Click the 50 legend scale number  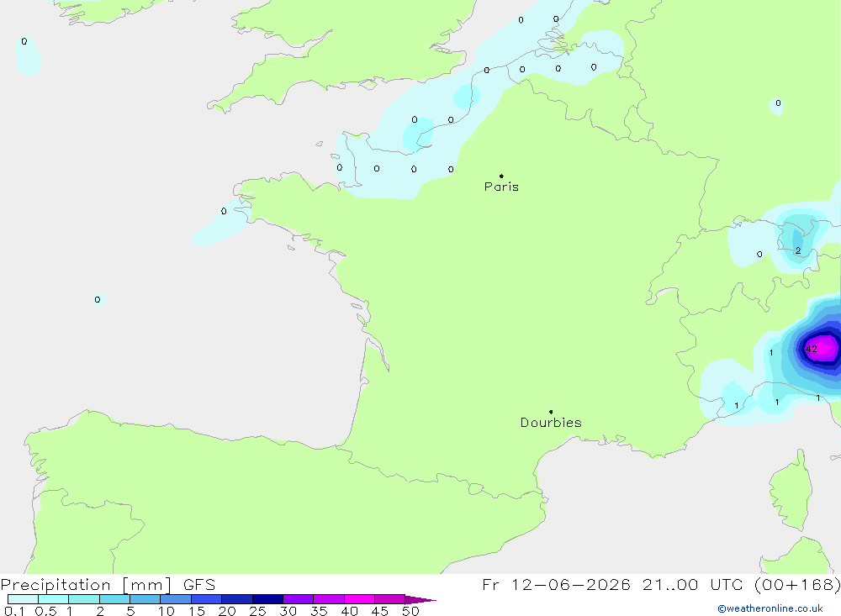410,611
